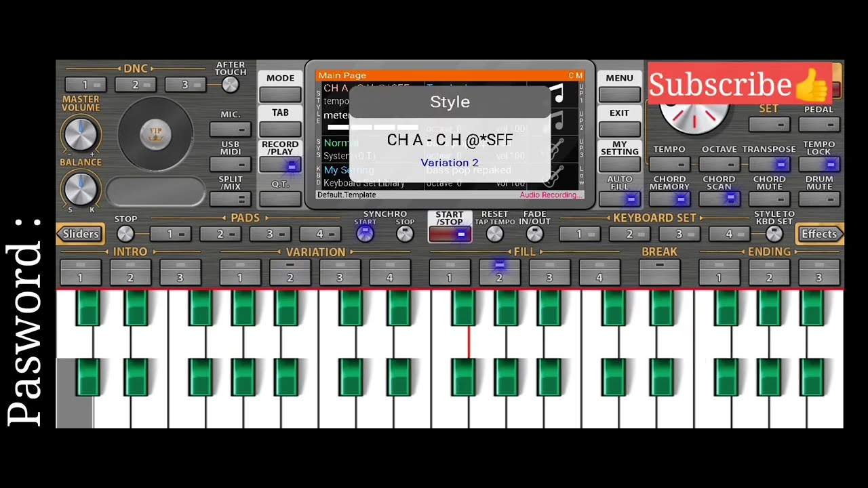Turn the Master Volume knob

pos(81,134)
